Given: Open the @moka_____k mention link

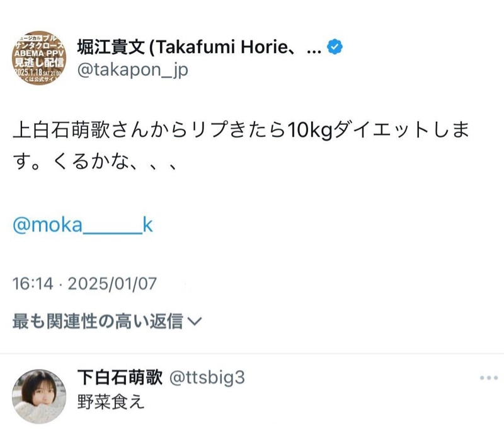Looking at the screenshot, I should click(83, 226).
